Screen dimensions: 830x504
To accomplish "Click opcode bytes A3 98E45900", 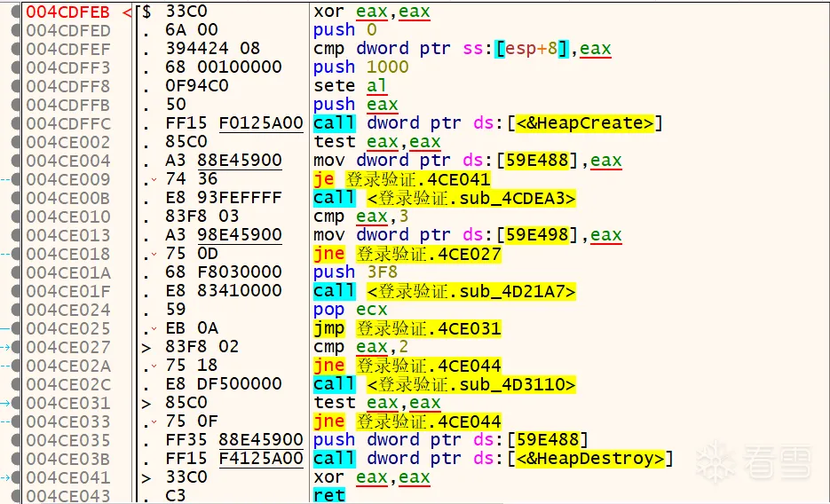I will tap(224, 235).
